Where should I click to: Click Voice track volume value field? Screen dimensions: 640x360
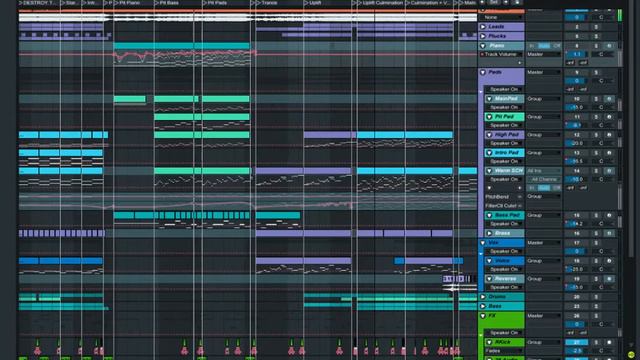577,269
